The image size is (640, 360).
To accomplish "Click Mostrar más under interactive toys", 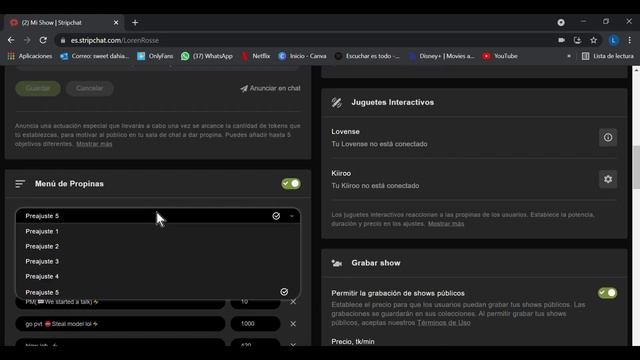I will tap(446, 224).
